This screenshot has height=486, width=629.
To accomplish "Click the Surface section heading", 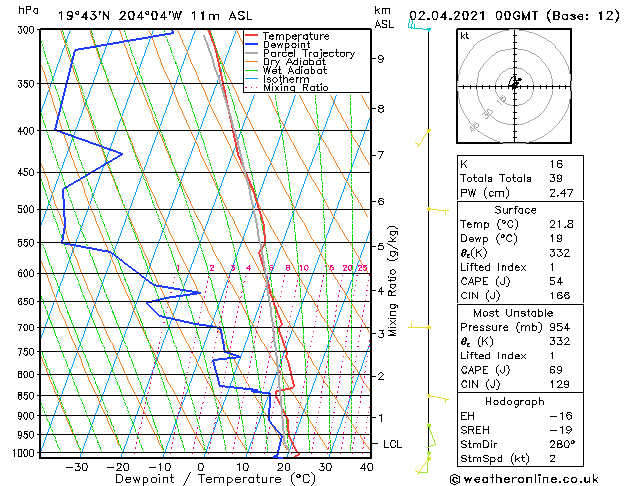I will pos(515,210).
